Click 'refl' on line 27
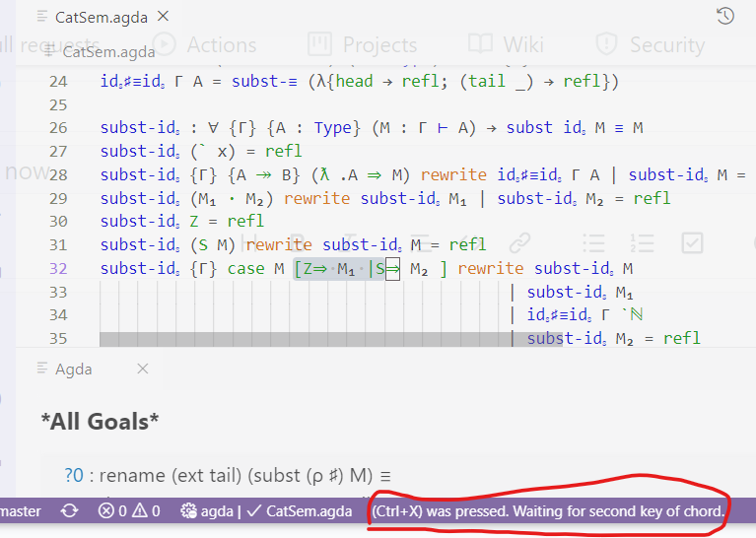Viewport: 756px width, 538px height. tap(284, 152)
